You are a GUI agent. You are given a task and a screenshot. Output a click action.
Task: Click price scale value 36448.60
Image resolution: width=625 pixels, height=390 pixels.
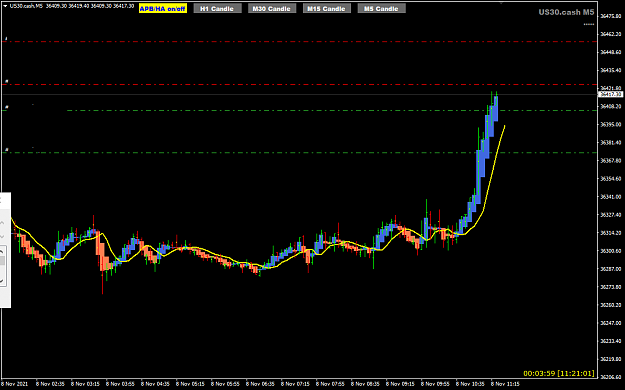[611, 52]
